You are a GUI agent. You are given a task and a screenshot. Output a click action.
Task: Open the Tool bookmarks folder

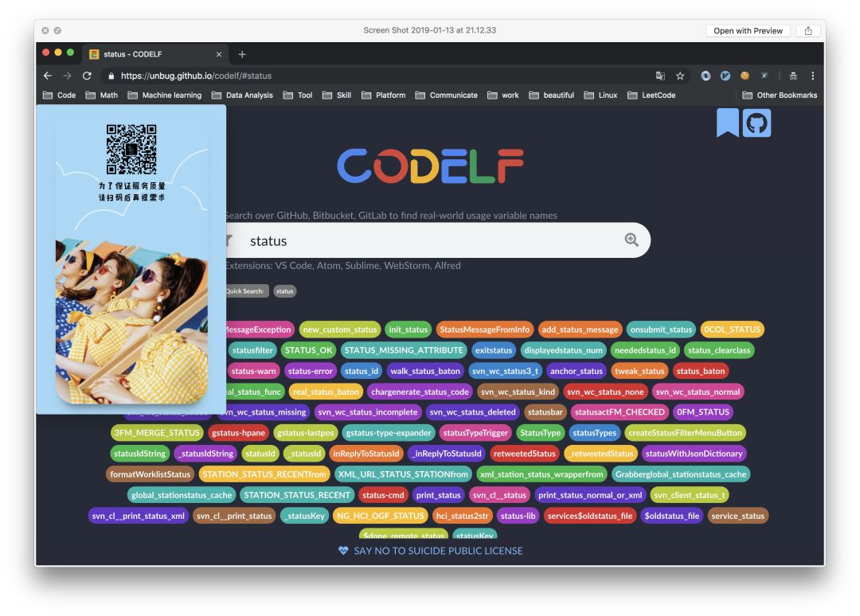(x=298, y=95)
